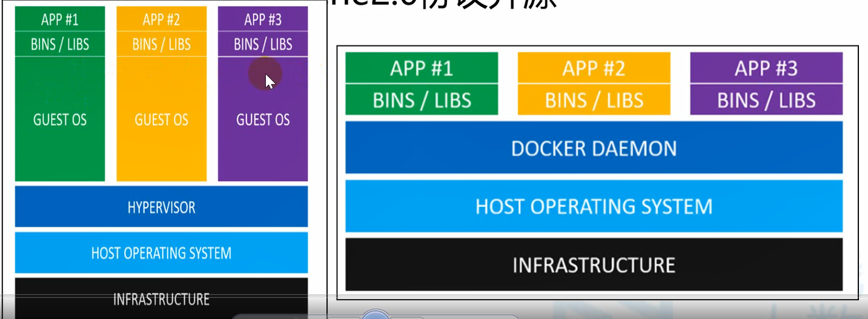Click the yellow GUEST OS block
Viewport: 868px width, 319px height.
click(x=161, y=119)
